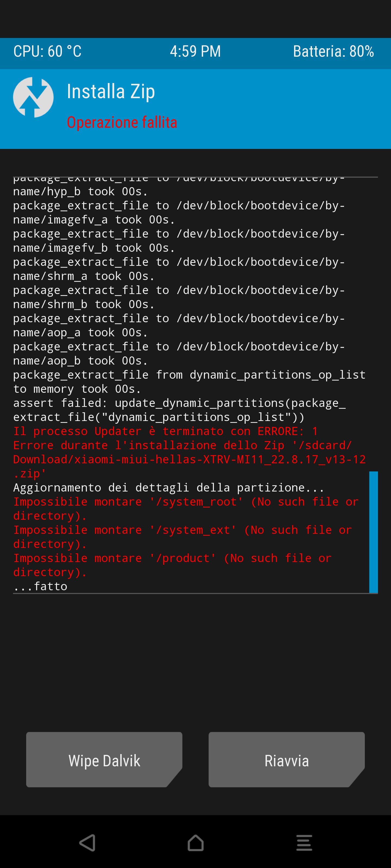
Task: Click the ...fatto log line
Action: 40,587
